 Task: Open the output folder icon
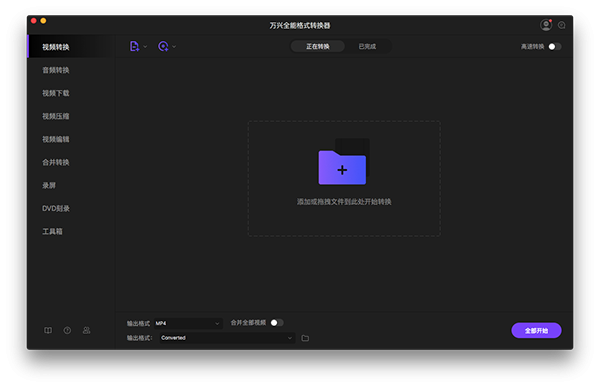pyautogui.click(x=305, y=338)
